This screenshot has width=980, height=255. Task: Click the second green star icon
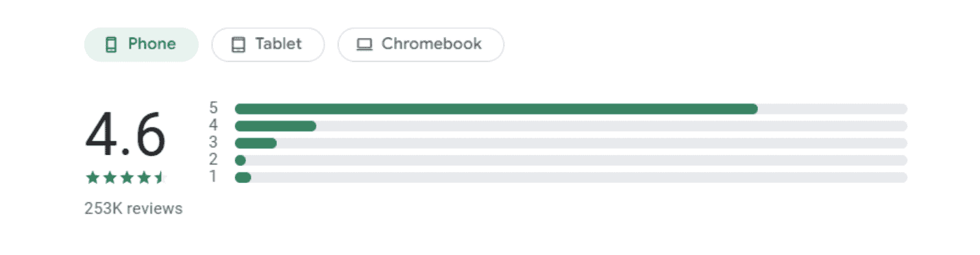pyautogui.click(x=109, y=178)
